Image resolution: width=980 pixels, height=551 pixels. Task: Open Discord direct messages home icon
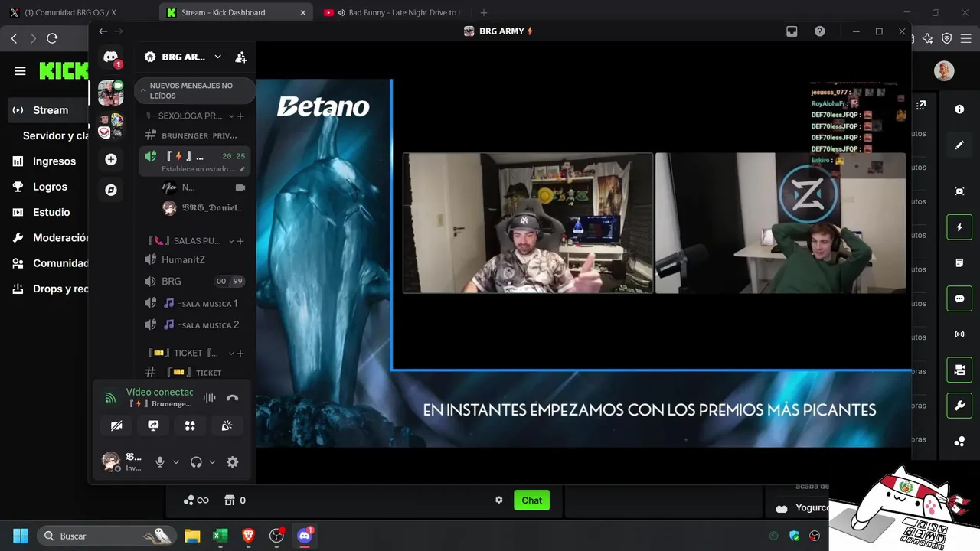111,57
